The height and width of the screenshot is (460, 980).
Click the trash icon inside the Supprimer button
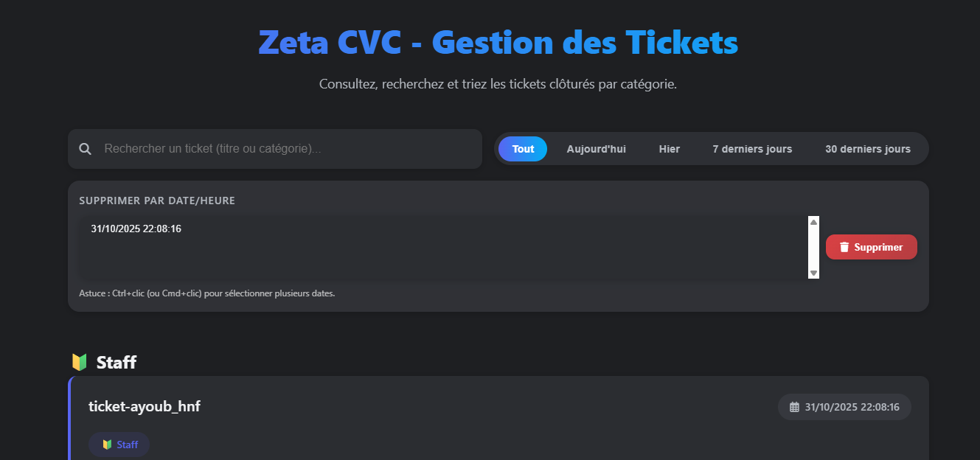845,247
